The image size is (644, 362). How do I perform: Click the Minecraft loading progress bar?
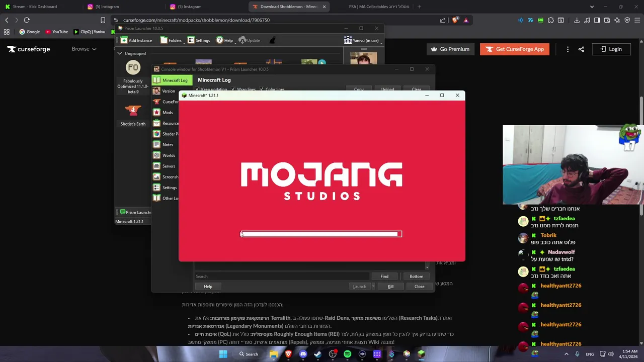(321, 234)
